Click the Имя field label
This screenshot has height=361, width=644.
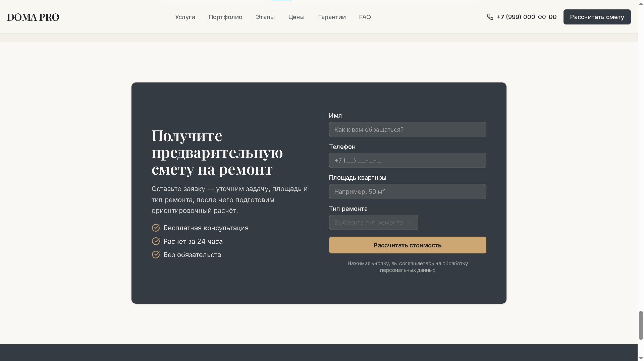pyautogui.click(x=335, y=116)
